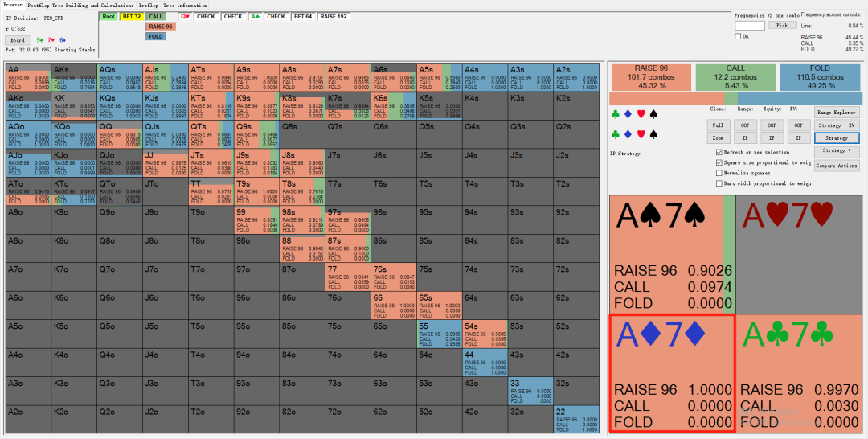Select the upper row blue diamond suit icon
Screen dimensions: 868x439
point(628,115)
